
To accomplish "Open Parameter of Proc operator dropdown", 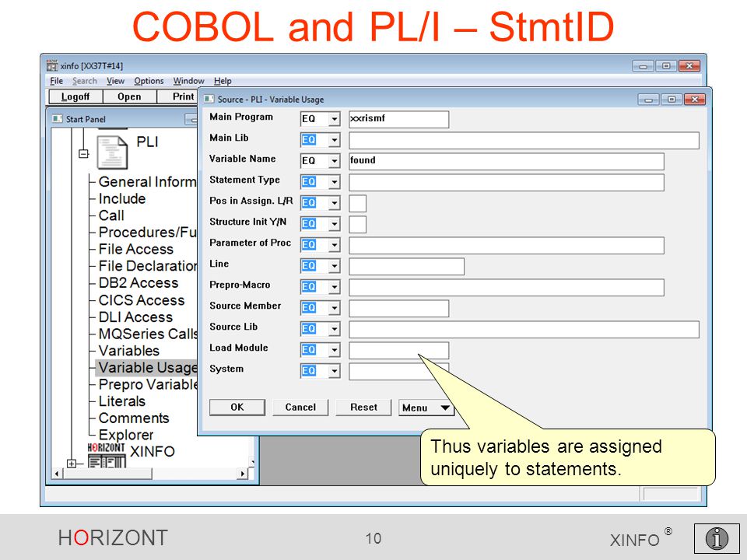I will (x=335, y=245).
